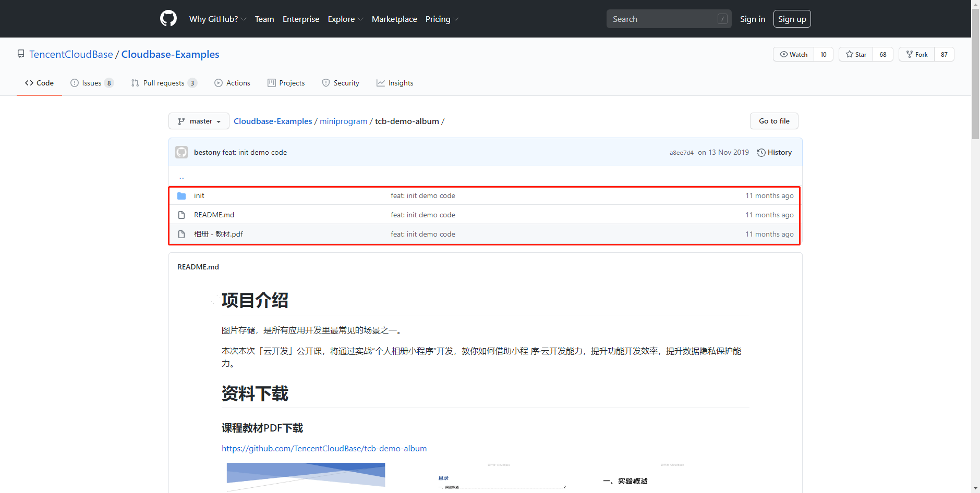The height and width of the screenshot is (493, 980).
Task: Click the 资料下载 heading
Action: tap(255, 393)
